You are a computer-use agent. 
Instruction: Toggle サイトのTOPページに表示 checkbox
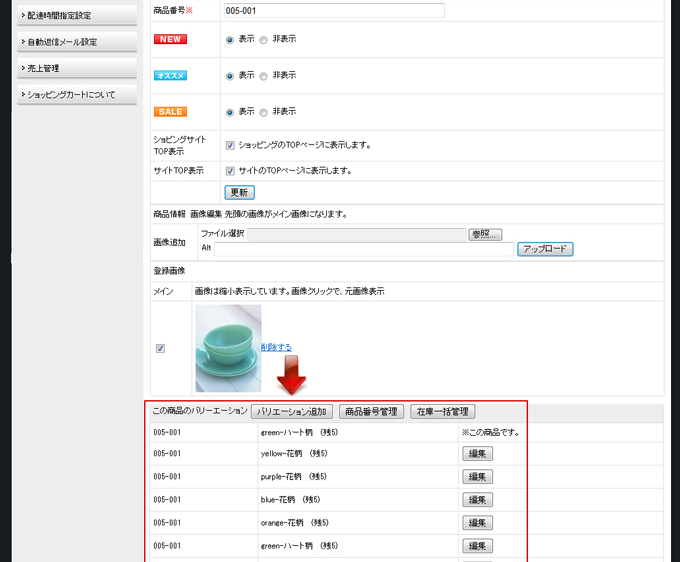(231, 171)
